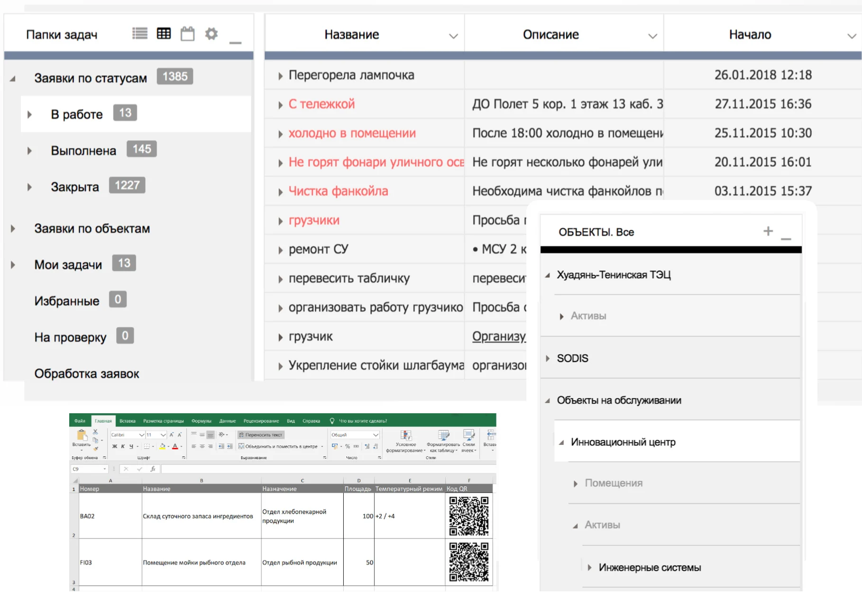Expand the Помещения node

click(x=576, y=484)
